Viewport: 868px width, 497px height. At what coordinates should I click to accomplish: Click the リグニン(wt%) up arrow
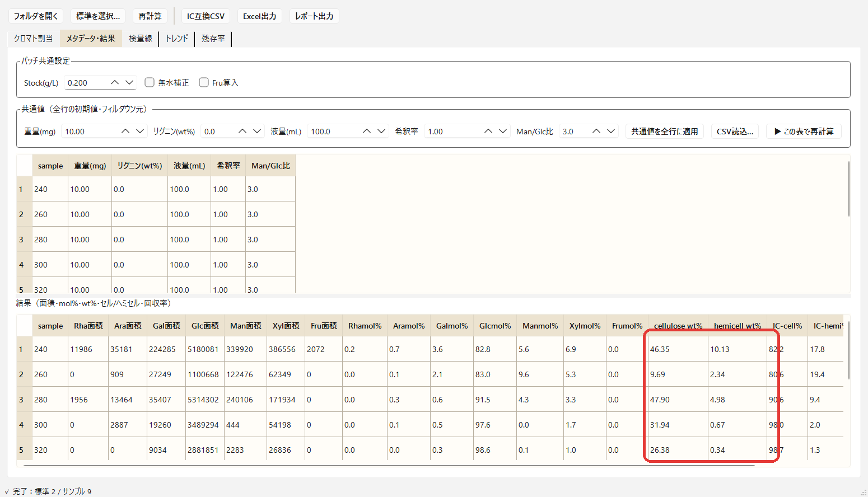pos(242,131)
